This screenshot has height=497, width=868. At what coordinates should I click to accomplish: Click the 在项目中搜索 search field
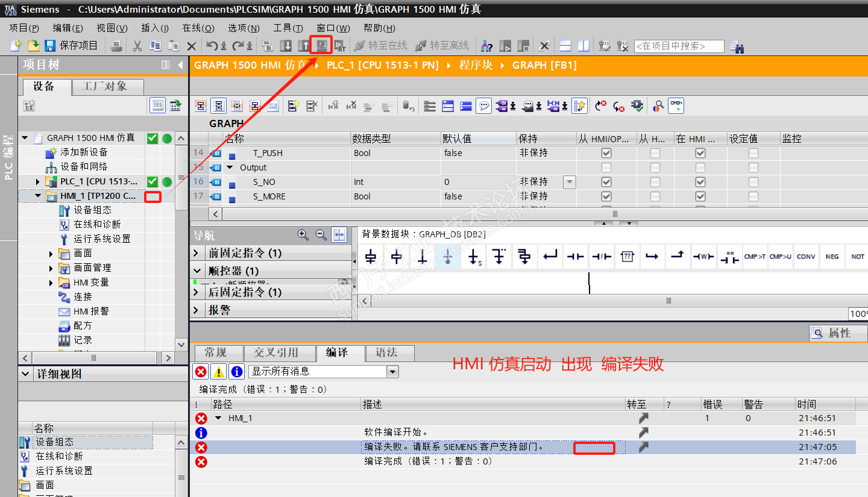pos(679,46)
